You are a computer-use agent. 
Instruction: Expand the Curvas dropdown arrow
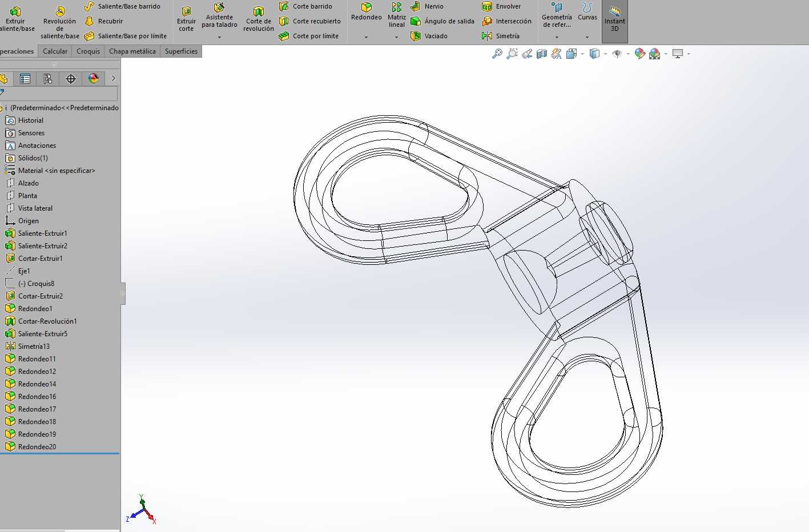click(587, 38)
